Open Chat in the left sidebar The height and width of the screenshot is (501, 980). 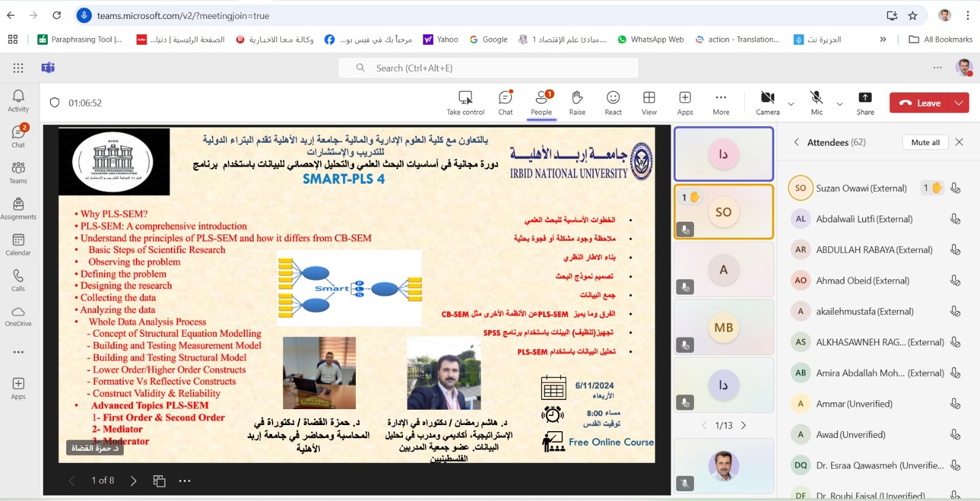(18, 137)
